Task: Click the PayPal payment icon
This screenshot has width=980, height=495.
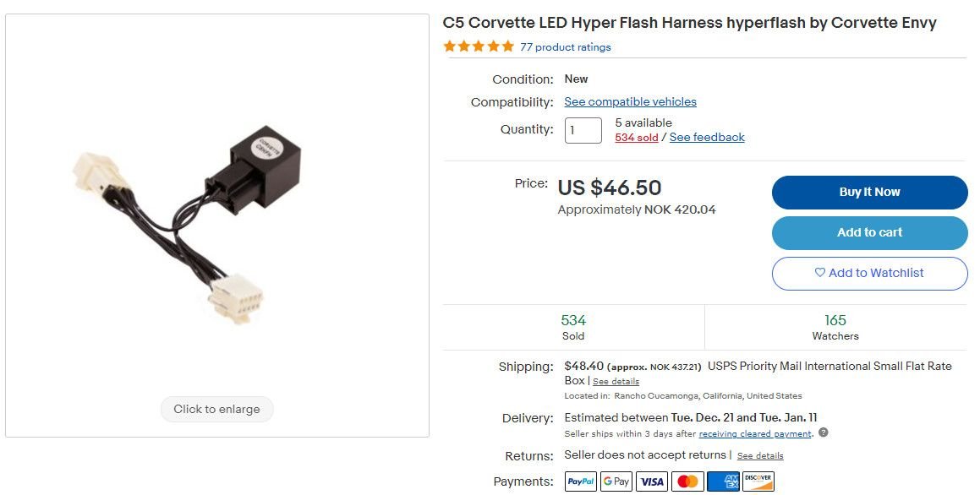Action: tap(581, 481)
